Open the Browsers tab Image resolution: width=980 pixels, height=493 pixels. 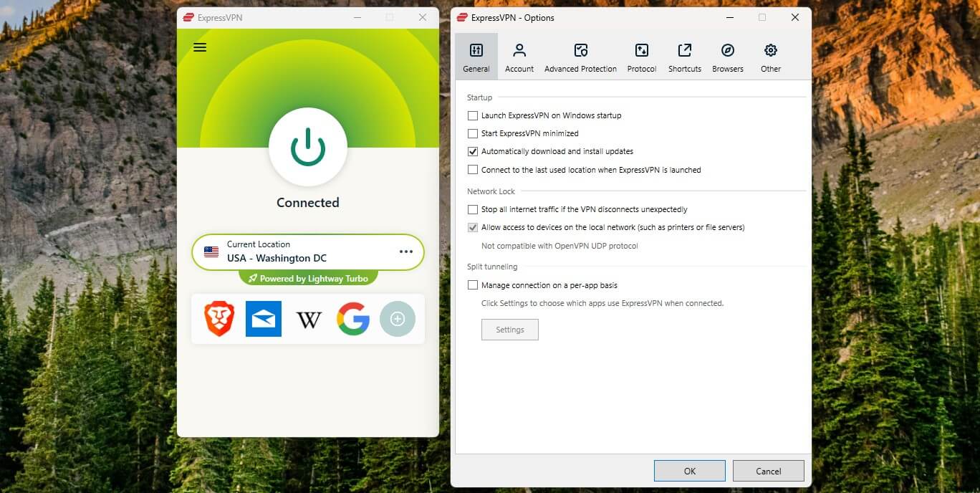tap(728, 57)
